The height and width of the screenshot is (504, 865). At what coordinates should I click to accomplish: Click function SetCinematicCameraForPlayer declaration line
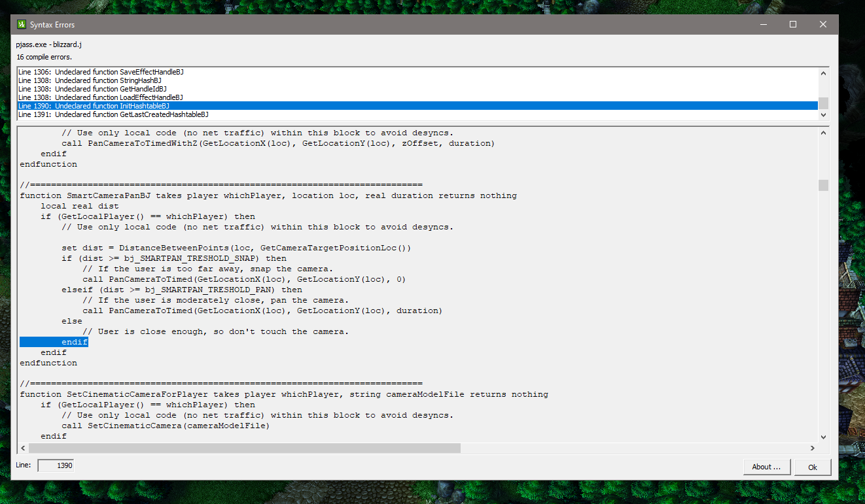284,394
